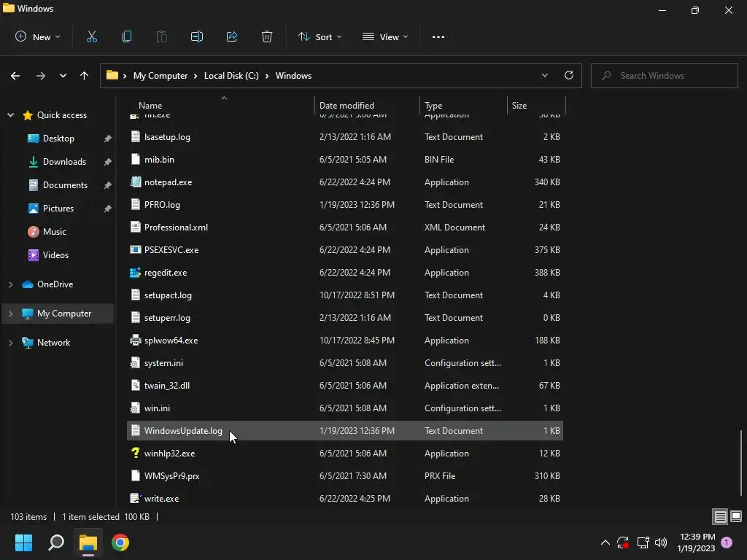This screenshot has width=747, height=560.
Task: Expand the OneDrive tree node
Action: 10,284
